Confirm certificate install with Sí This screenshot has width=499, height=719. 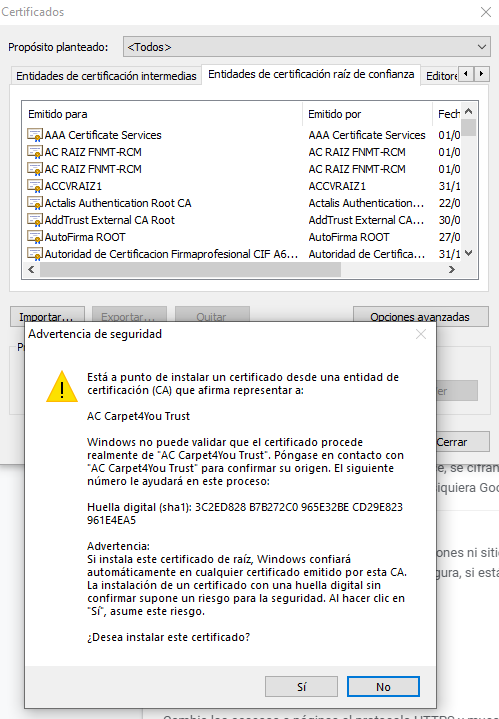301,686
